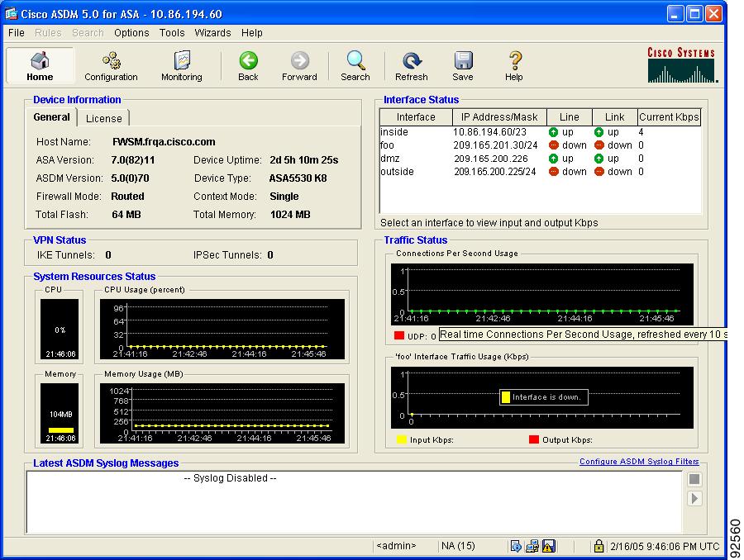Click the date and time in status bar
This screenshot has height=560, width=744.
(x=665, y=547)
